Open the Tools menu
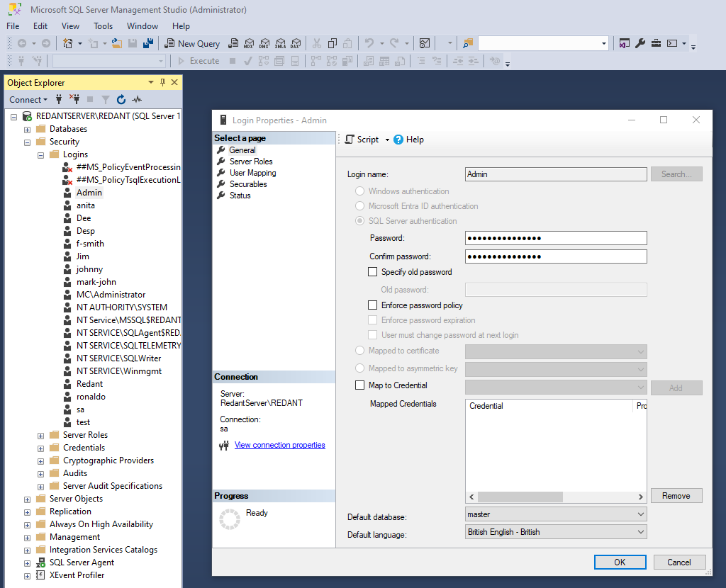 click(x=103, y=26)
